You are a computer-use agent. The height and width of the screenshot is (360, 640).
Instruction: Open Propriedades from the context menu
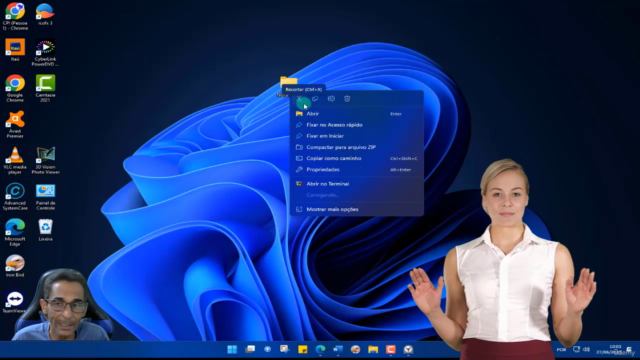pos(357,169)
